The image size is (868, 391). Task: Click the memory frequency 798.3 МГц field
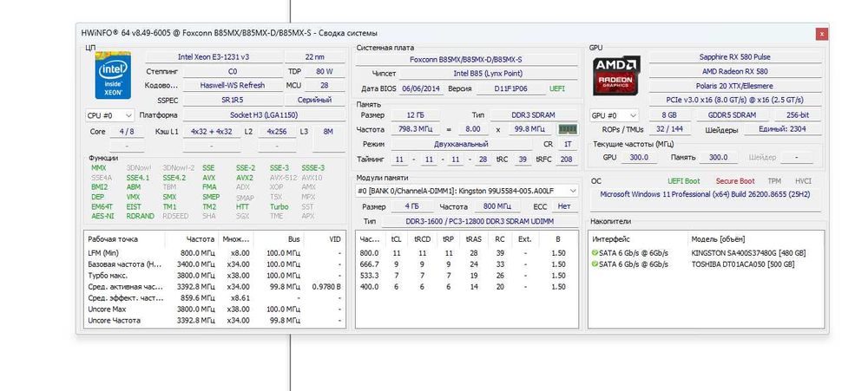pos(415,129)
